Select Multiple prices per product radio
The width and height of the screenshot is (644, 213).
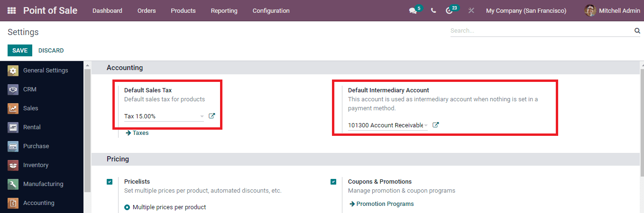pyautogui.click(x=127, y=207)
